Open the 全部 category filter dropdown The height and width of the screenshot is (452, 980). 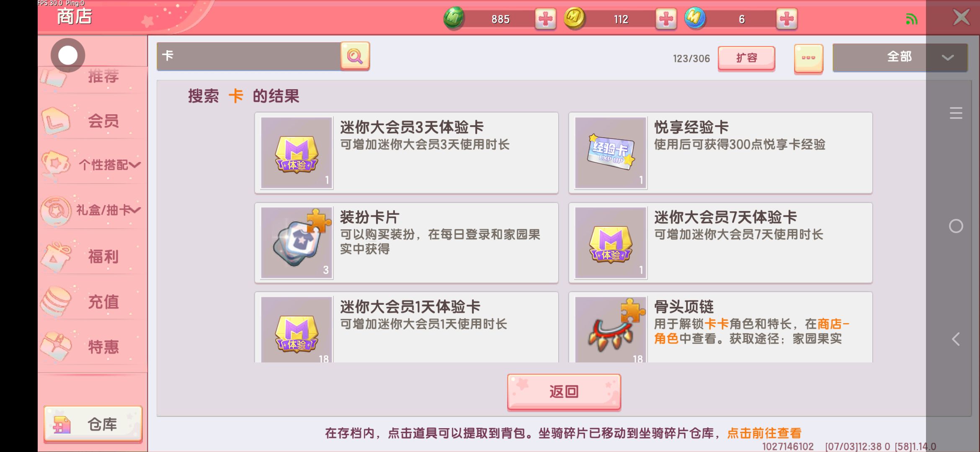click(900, 57)
